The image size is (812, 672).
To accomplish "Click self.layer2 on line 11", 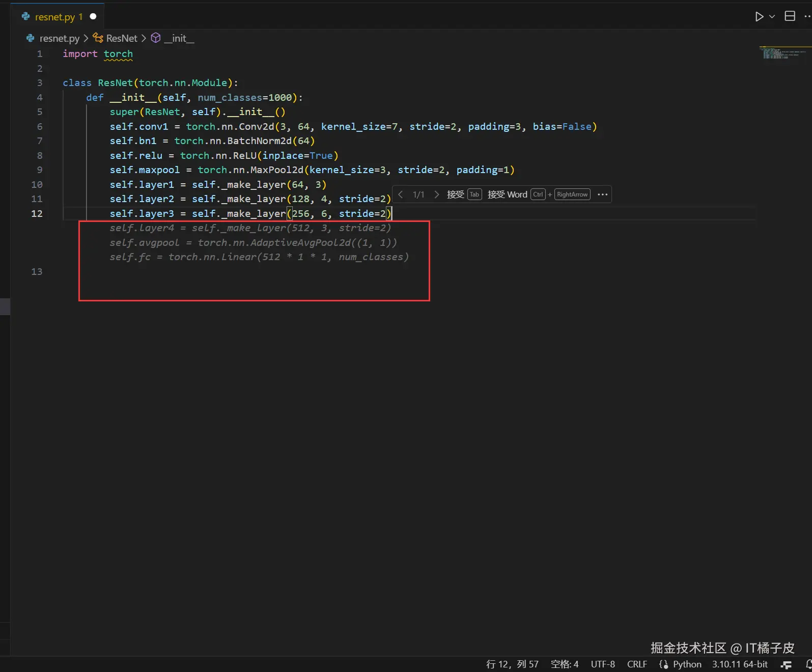I will tap(142, 199).
